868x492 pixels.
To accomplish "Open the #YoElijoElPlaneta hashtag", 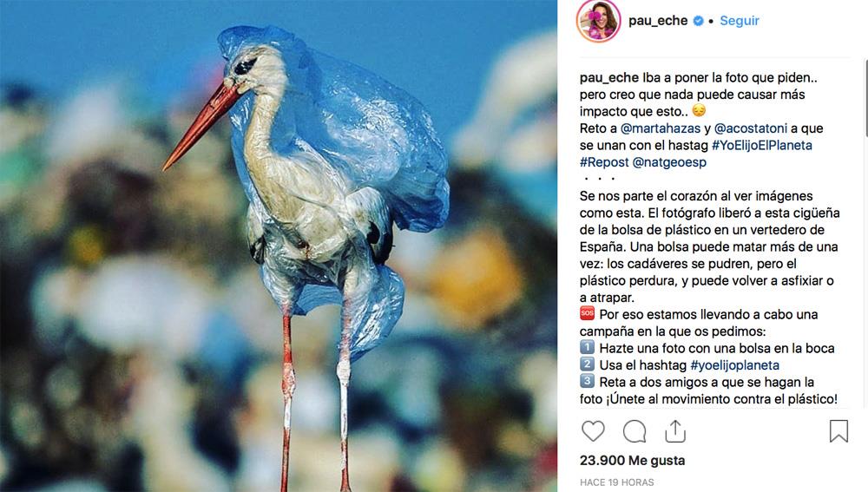I will 762,146.
